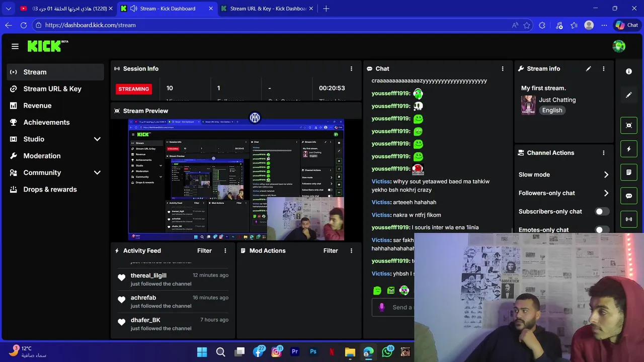Click the info icon in right rail

(629, 71)
